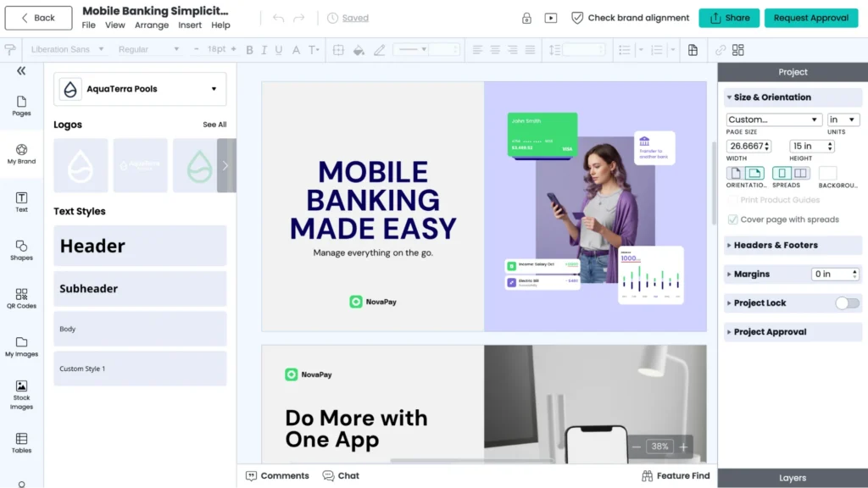Screen dimensions: 868x488
Task: Toggle italic formatting
Action: (264, 50)
